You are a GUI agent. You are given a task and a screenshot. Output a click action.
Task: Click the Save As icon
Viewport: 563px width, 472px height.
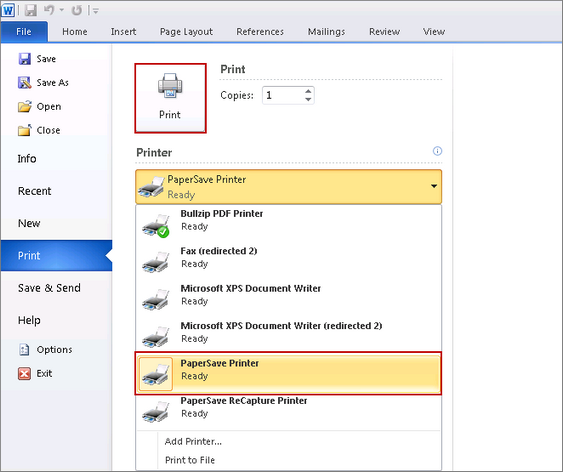(24, 83)
